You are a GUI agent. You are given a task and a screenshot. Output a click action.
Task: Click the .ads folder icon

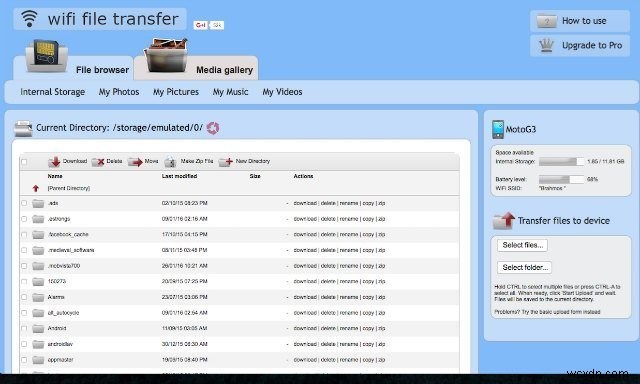pyautogui.click(x=38, y=203)
